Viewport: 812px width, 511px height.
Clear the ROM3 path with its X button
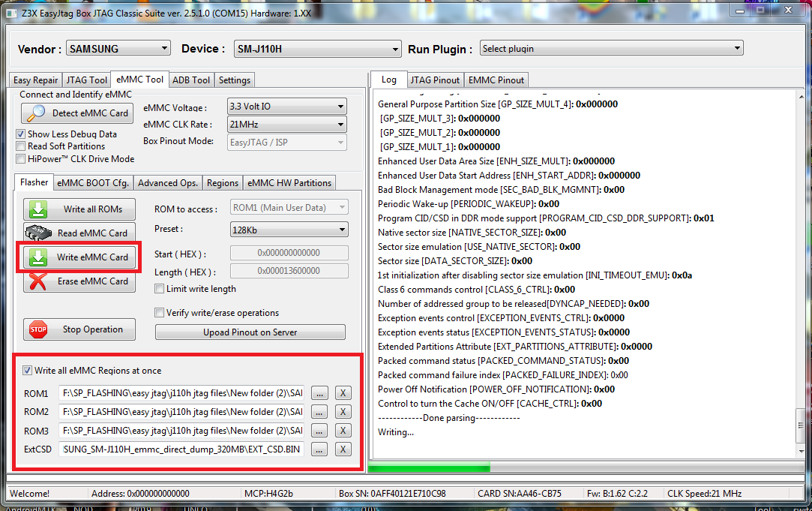click(x=343, y=431)
